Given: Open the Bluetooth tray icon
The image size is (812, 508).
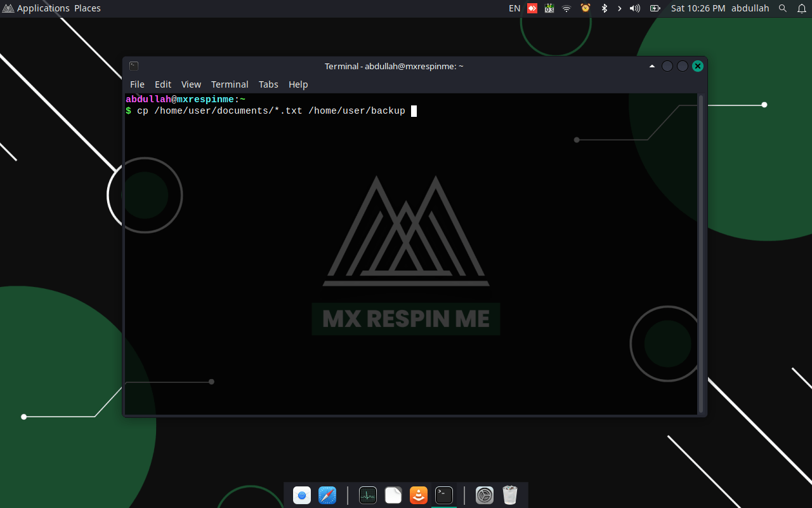Looking at the screenshot, I should tap(604, 8).
